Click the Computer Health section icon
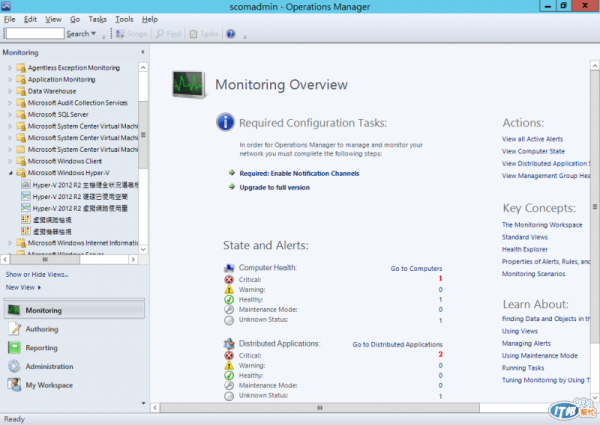Image resolution: width=600 pixels, height=425 pixels. (x=229, y=268)
